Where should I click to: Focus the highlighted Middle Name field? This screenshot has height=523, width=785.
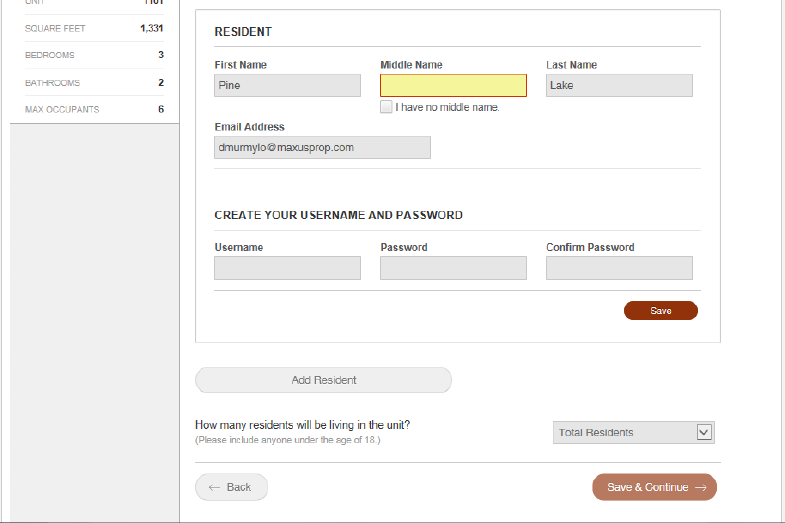point(453,86)
